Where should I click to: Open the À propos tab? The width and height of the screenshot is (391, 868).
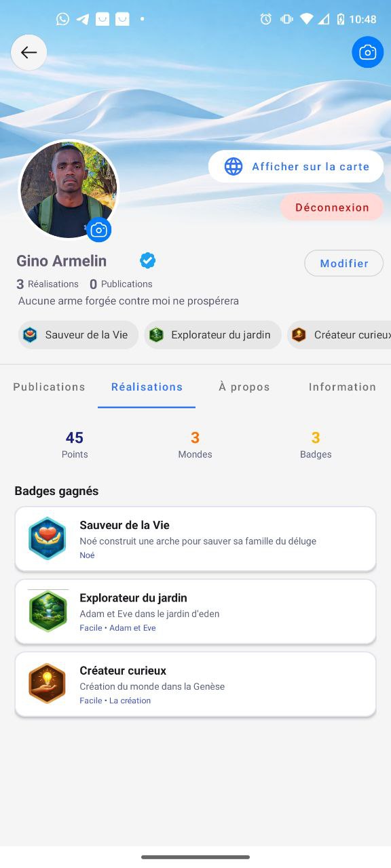[244, 387]
